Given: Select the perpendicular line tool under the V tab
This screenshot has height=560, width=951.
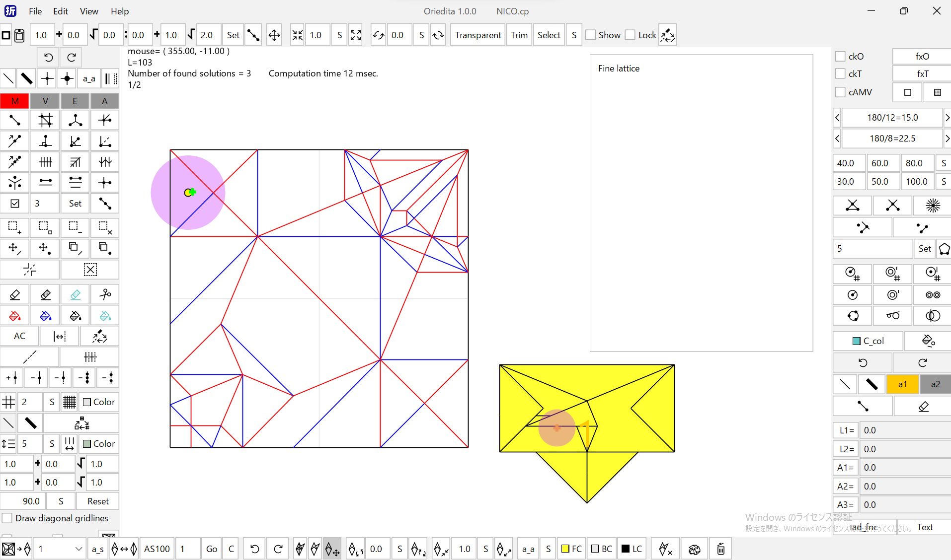Looking at the screenshot, I should point(45,141).
